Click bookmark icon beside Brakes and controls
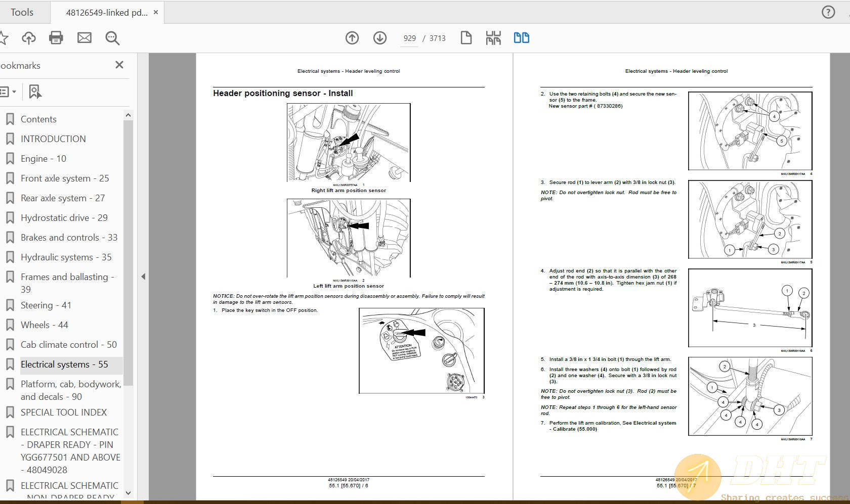 click(10, 238)
